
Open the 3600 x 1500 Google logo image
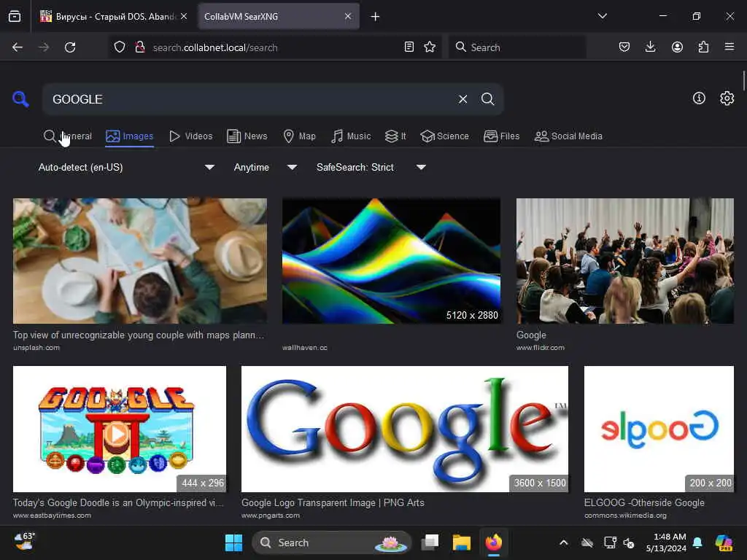404,429
